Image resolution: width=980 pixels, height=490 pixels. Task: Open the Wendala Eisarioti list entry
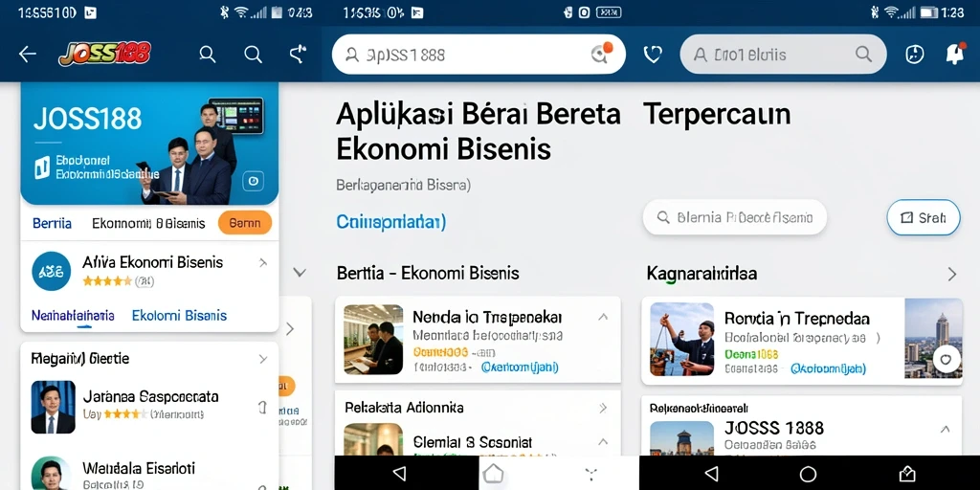pos(150,473)
